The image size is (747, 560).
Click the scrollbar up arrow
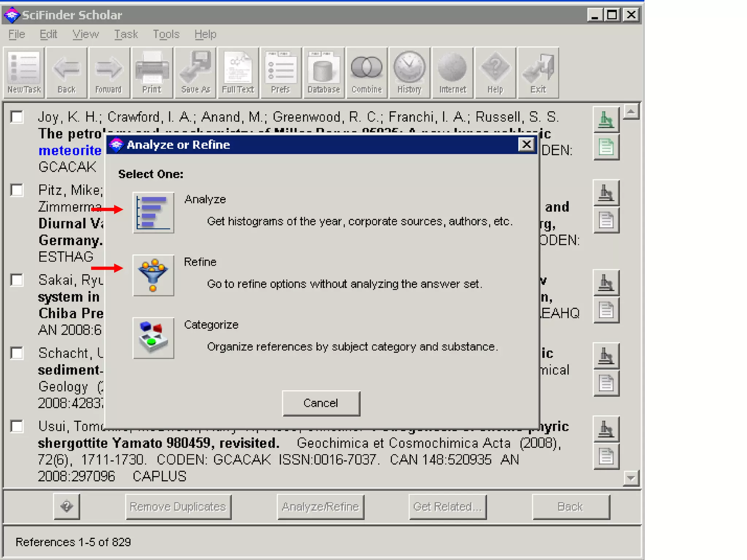pos(631,112)
